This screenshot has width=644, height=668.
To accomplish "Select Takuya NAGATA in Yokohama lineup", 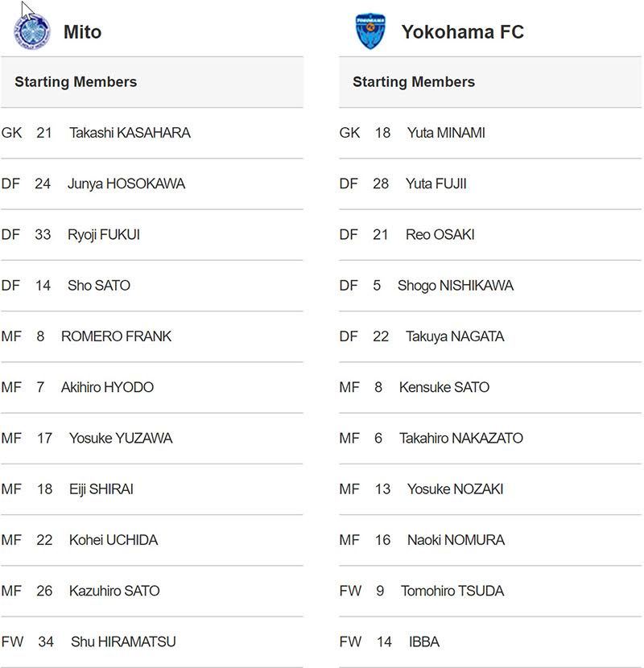I will click(x=455, y=336).
